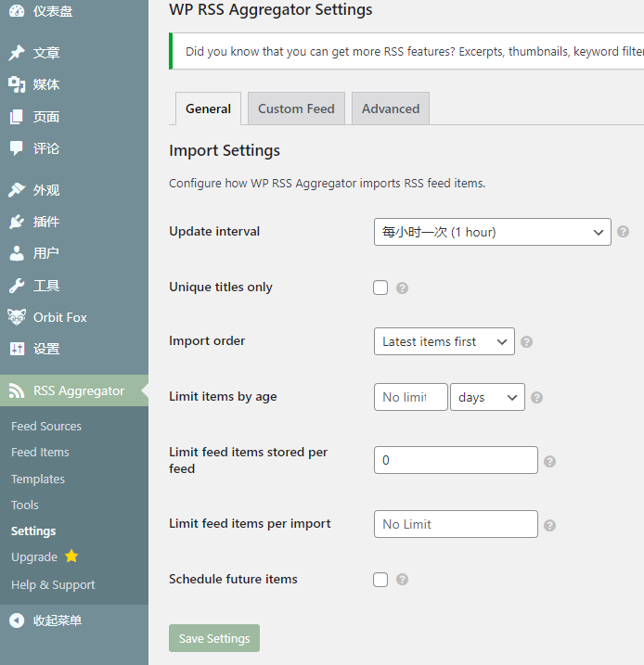Click the RSS feed icon in sidebar
The height and width of the screenshot is (665, 644).
click(x=17, y=390)
